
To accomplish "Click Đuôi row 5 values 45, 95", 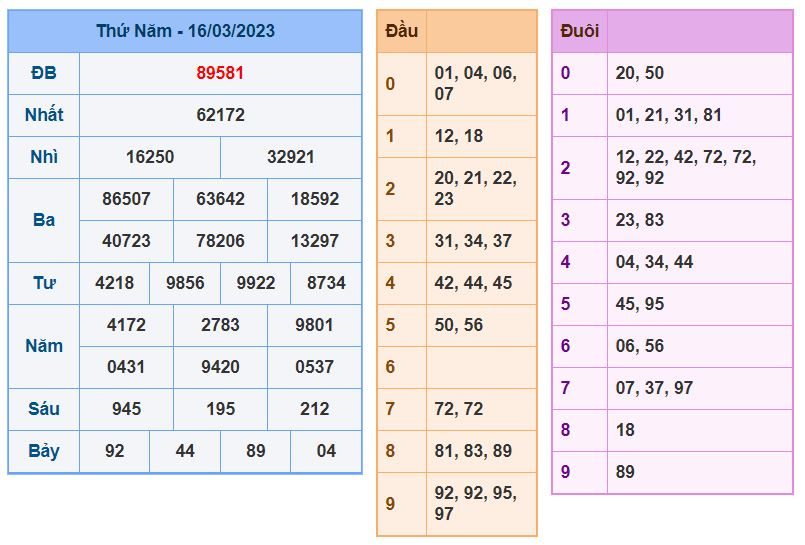I will coord(640,304).
